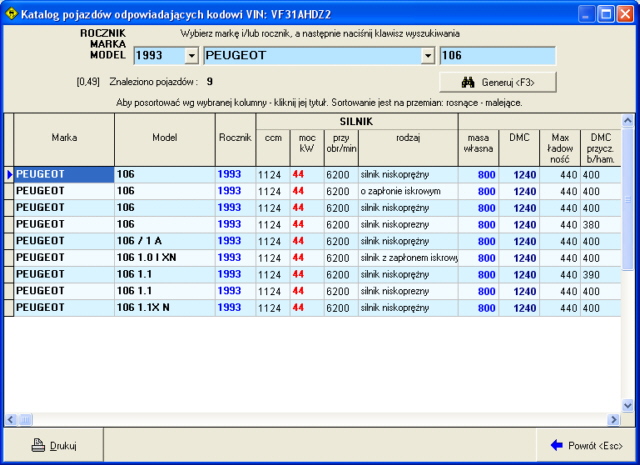Sort by moc kW column header

point(306,143)
